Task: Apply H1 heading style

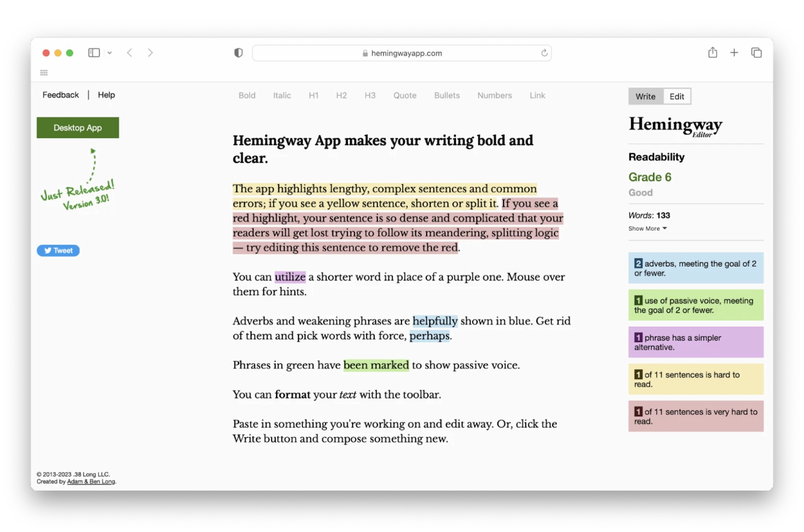Action: (313, 95)
